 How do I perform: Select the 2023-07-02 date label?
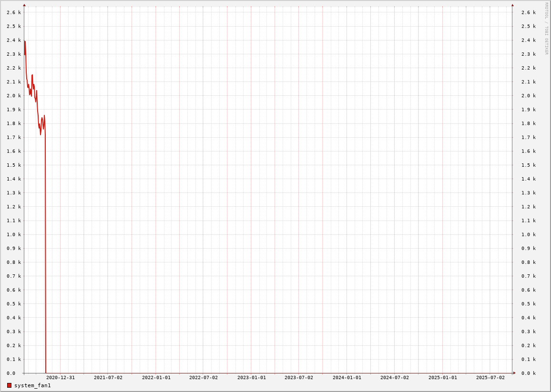tap(299, 378)
